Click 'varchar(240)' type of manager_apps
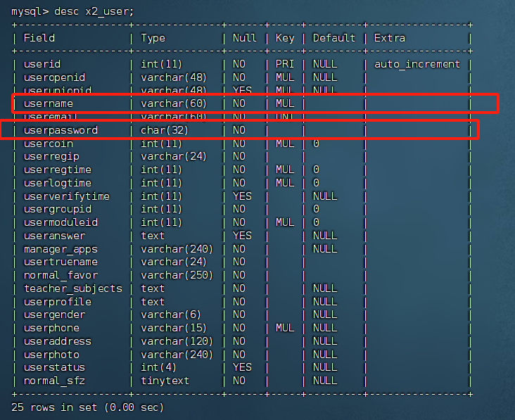515x420 pixels. point(177,249)
